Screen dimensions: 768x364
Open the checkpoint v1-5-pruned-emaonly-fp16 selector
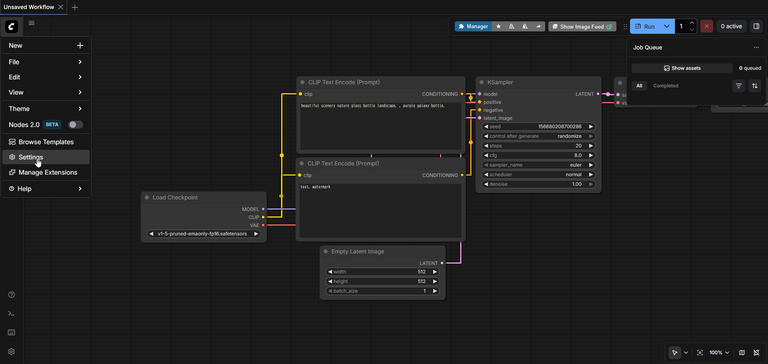(204, 234)
